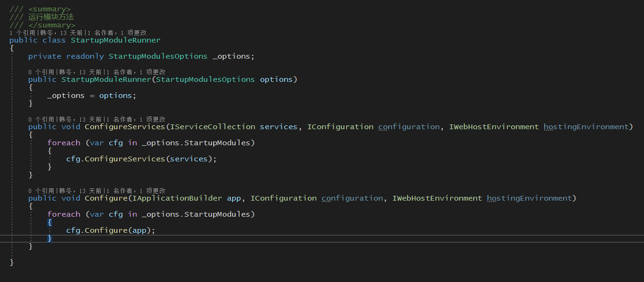644x282 pixels.
Task: Select StartupModulesOptions type in the readonly field
Action: coord(158,56)
